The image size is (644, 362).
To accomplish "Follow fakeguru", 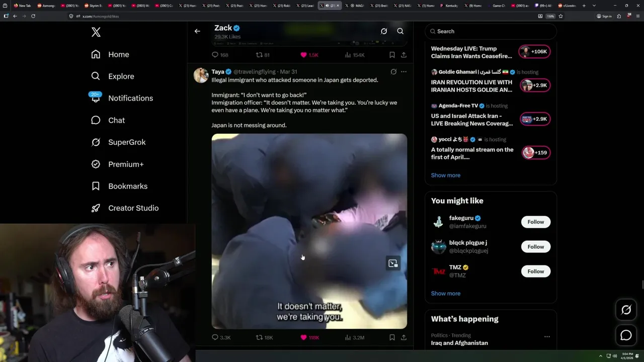I will [536, 222].
